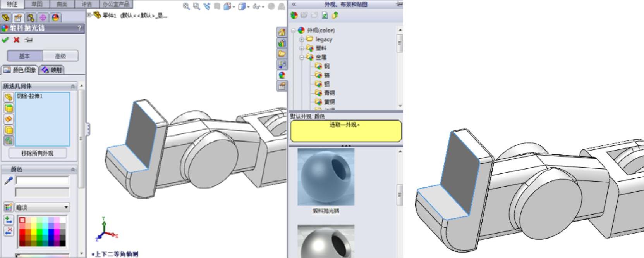Select the surfaces selection filter icon
Image resolution: width=644 pixels, height=258 pixels.
pos(9,119)
